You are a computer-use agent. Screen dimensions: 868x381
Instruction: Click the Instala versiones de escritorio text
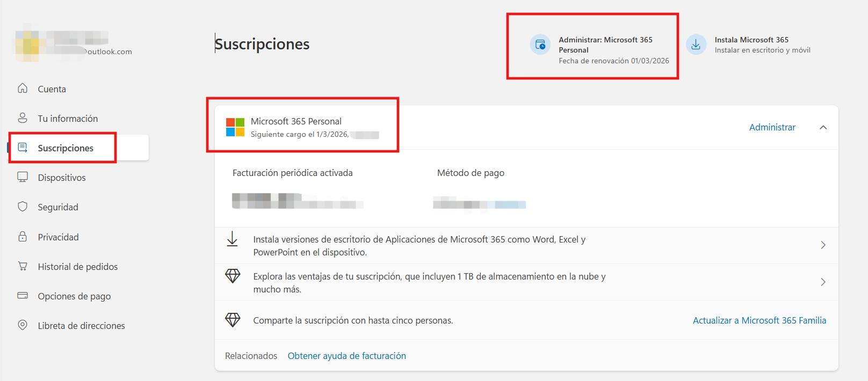(419, 246)
